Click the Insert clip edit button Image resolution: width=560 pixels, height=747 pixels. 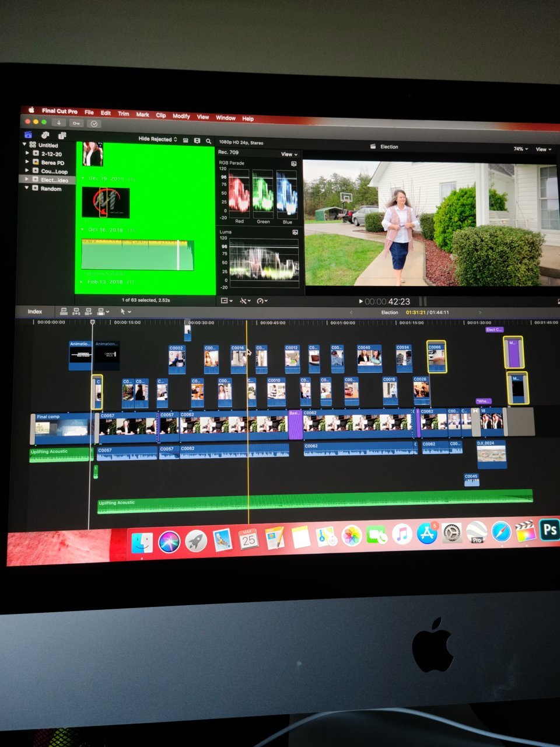pos(76,312)
